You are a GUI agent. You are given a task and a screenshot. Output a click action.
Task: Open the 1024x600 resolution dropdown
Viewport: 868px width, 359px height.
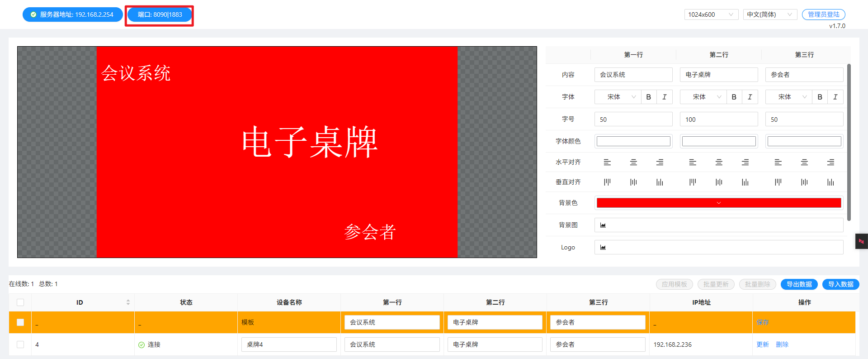(x=711, y=14)
